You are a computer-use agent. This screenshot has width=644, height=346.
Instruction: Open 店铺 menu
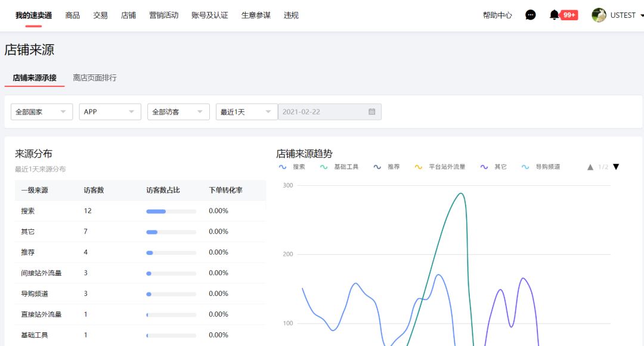[128, 15]
